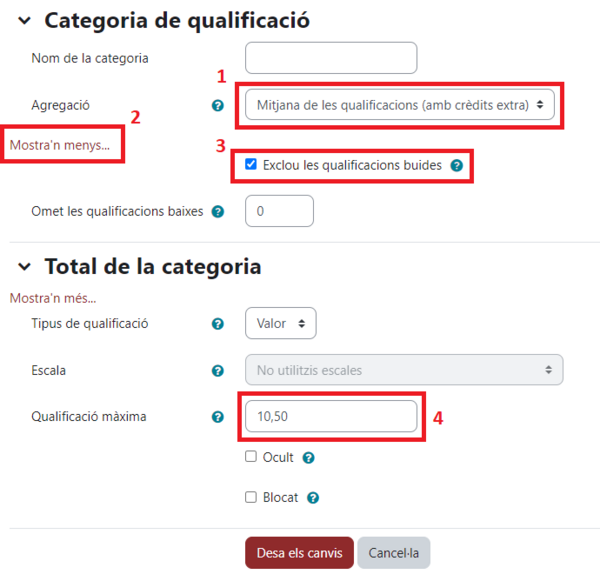Uncheck Exclou les qualificacions buides

pos(251,164)
